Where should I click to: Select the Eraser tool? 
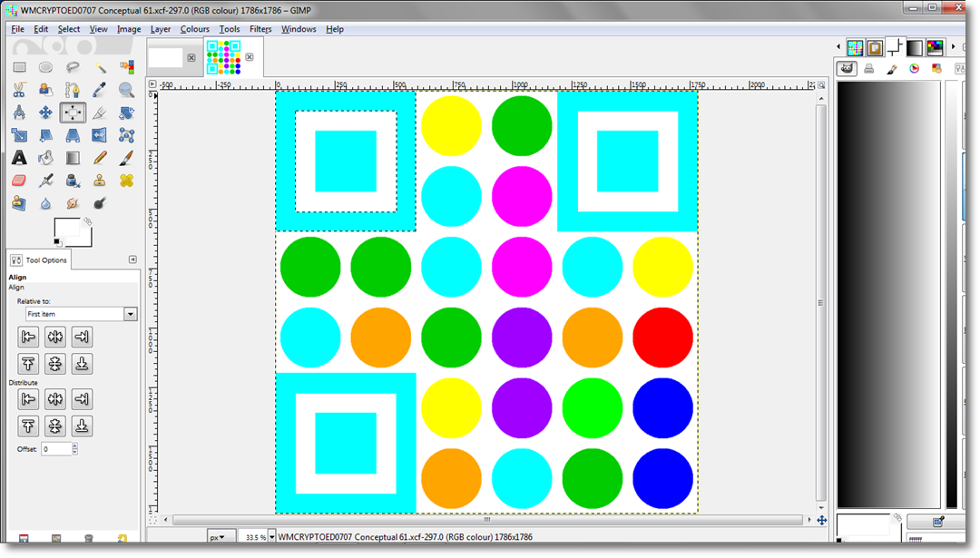pyautogui.click(x=19, y=181)
